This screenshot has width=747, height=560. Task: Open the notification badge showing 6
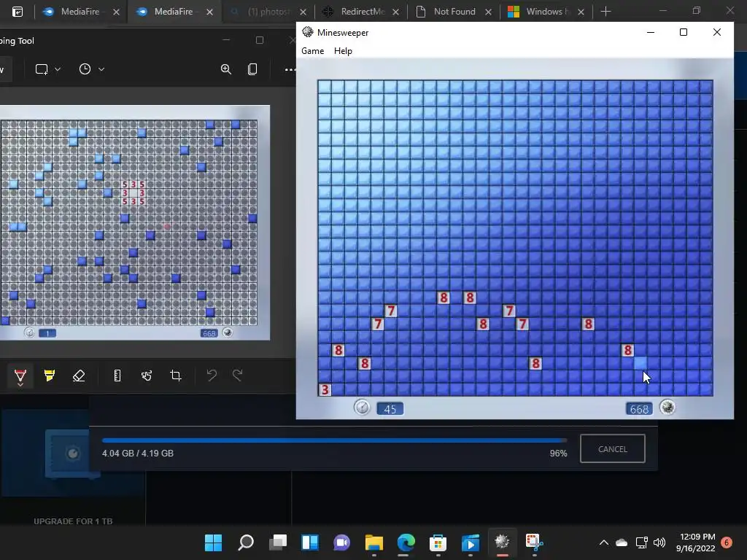pos(727,542)
